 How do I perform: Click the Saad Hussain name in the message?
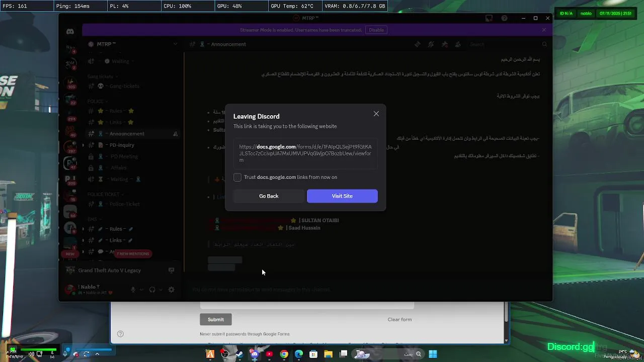(x=304, y=228)
